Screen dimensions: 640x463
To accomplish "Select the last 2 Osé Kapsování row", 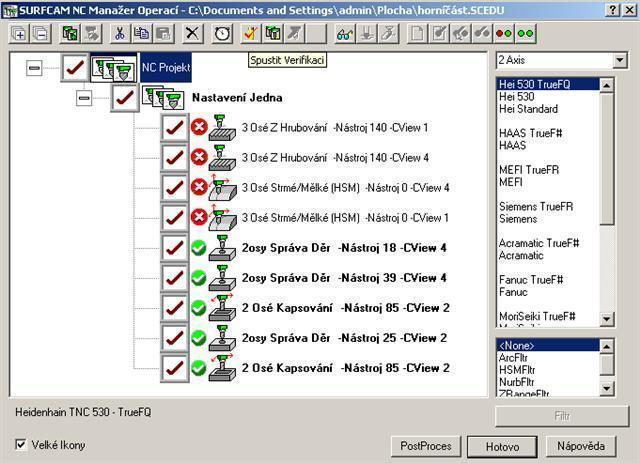I will click(345, 368).
